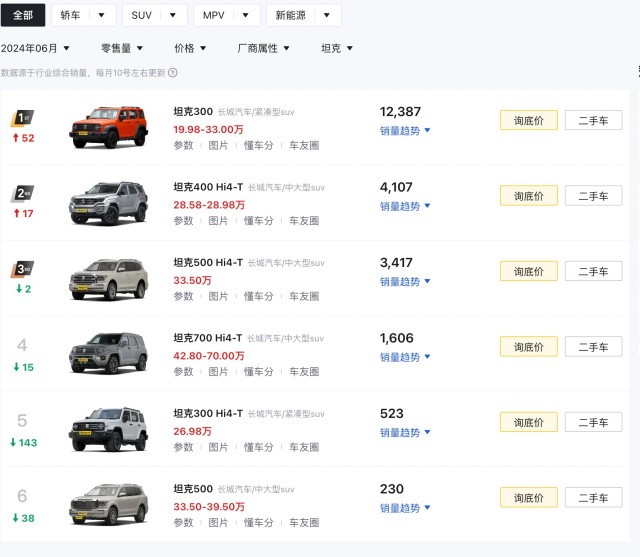Expand 销量趋势 for 坦克400 Hi4-T

[405, 206]
